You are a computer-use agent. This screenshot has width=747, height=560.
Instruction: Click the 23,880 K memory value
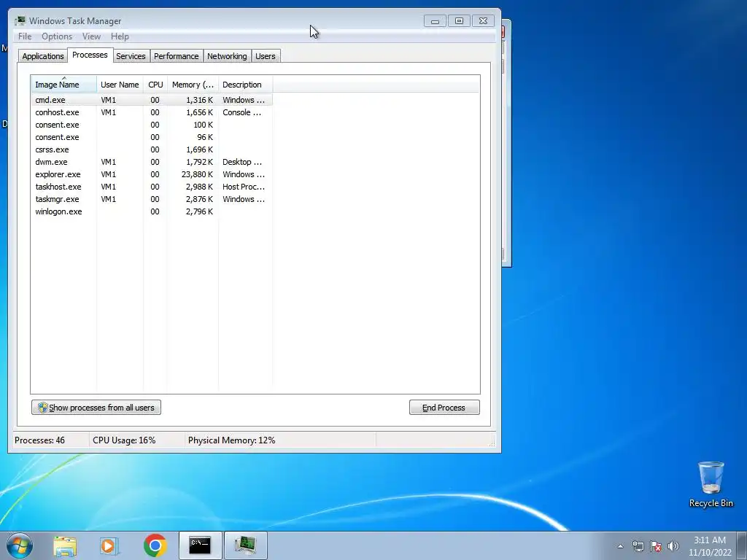point(197,174)
